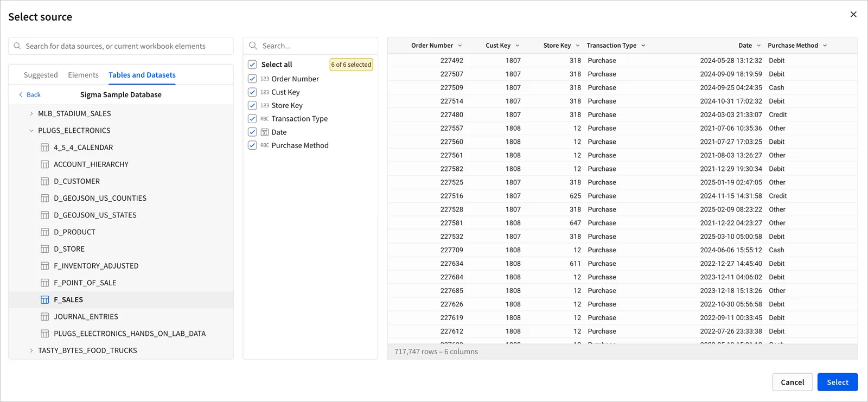Click the table icon beside JOURNAL_ENTRIES
The width and height of the screenshot is (868, 402).
click(x=45, y=317)
